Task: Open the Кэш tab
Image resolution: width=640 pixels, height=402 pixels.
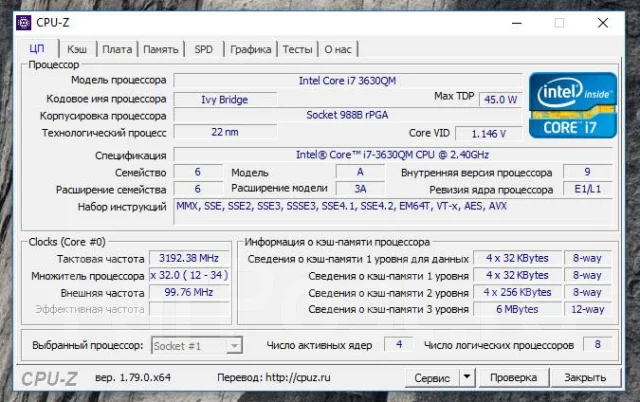Action: click(77, 49)
